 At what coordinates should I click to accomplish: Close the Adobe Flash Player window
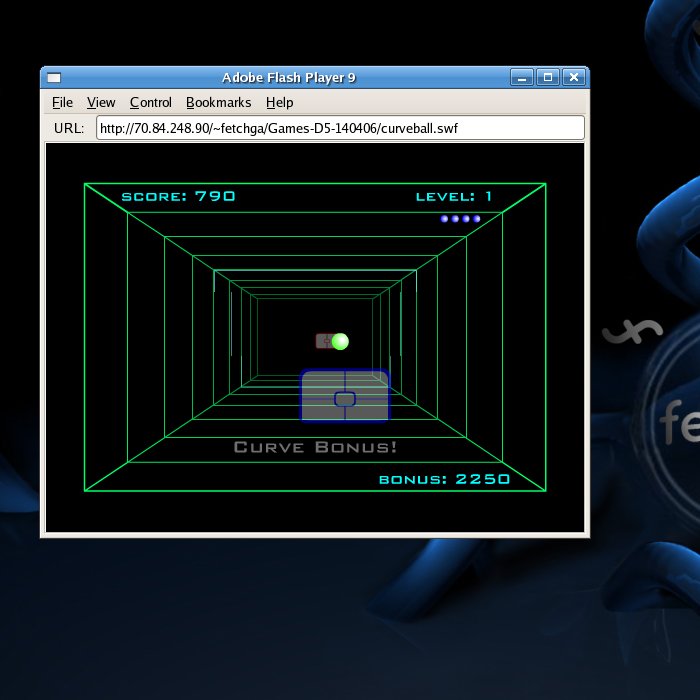tap(574, 78)
